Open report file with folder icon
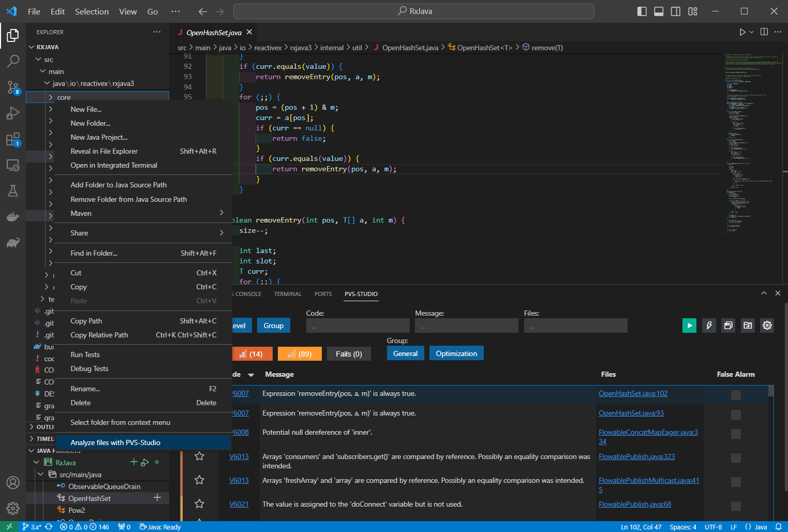The image size is (788, 532). pos(748,325)
